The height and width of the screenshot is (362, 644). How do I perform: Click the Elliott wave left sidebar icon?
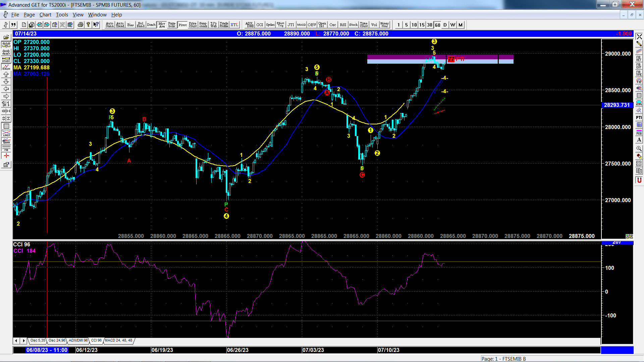tap(6, 67)
